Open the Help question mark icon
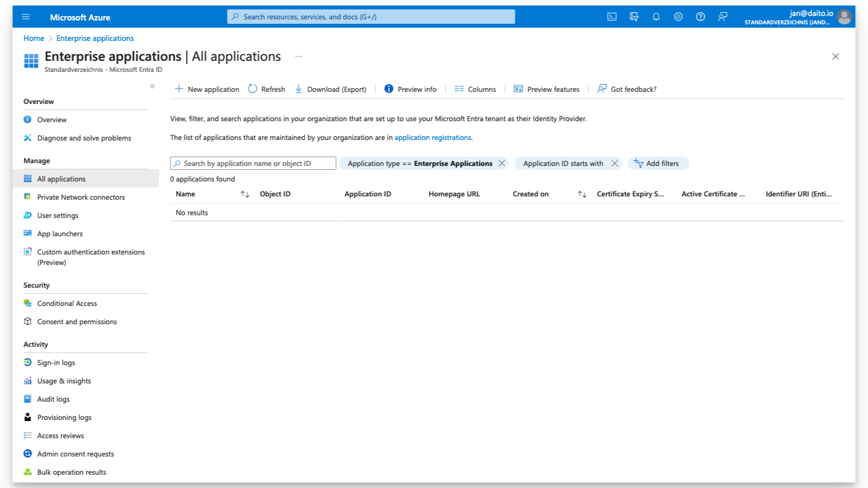Image resolution: width=868 pixels, height=488 pixels. pyautogui.click(x=700, y=17)
